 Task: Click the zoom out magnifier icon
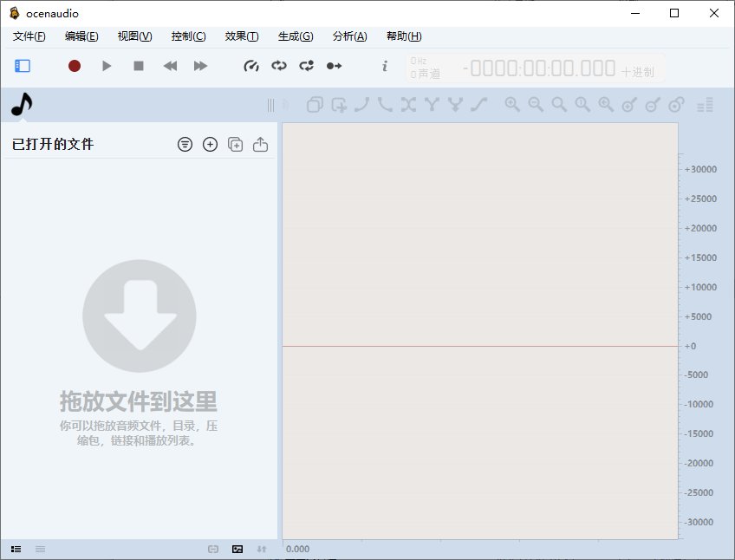(536, 105)
